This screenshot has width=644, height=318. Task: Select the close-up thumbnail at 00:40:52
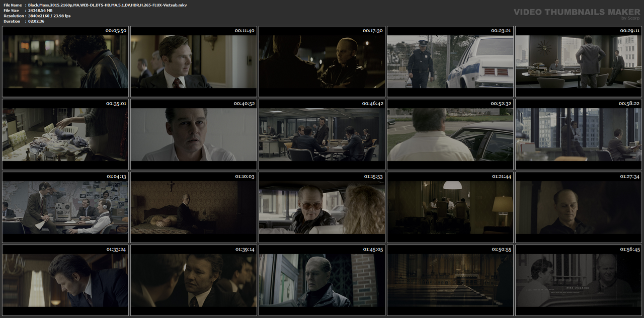pyautogui.click(x=194, y=134)
